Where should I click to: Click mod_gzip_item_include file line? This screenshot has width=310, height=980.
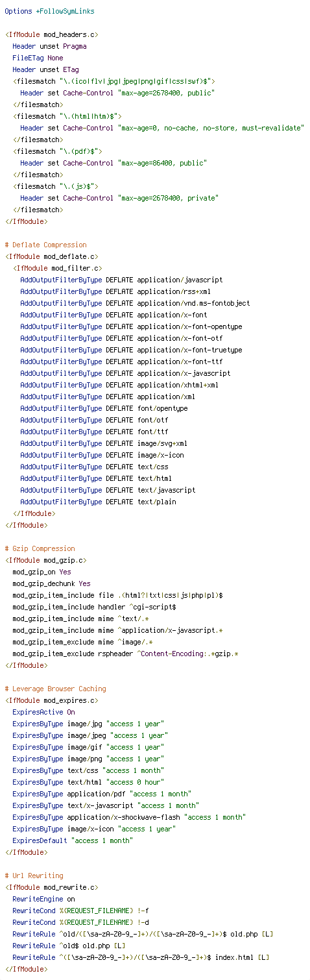coord(117,596)
